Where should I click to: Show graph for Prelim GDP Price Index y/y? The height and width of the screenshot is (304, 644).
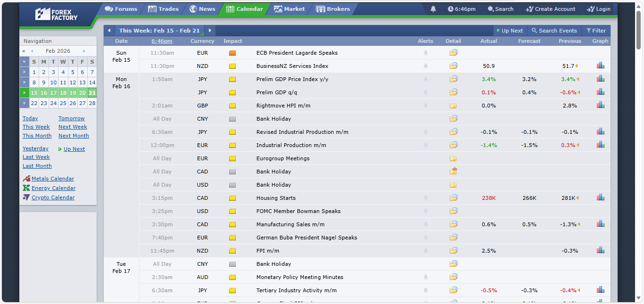[600, 79]
